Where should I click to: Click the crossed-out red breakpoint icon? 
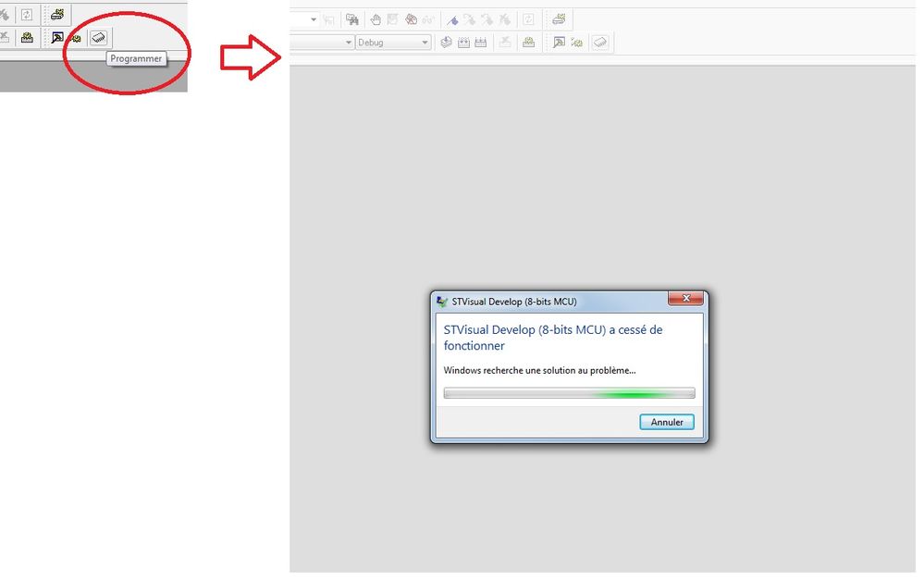(411, 19)
